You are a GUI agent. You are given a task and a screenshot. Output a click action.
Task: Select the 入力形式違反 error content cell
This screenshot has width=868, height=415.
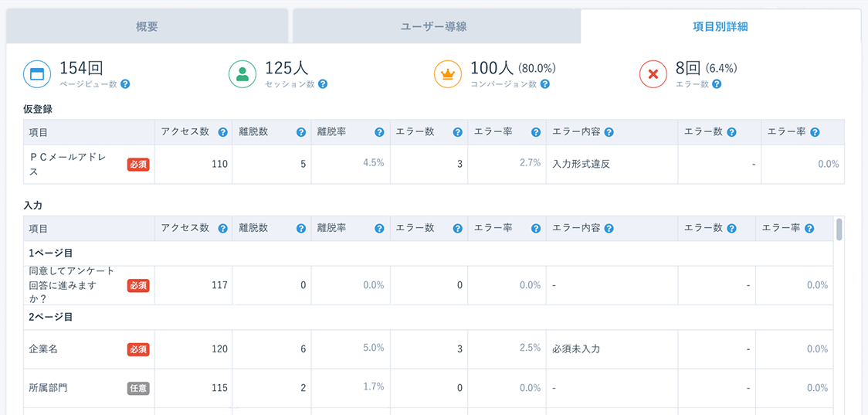(x=581, y=164)
